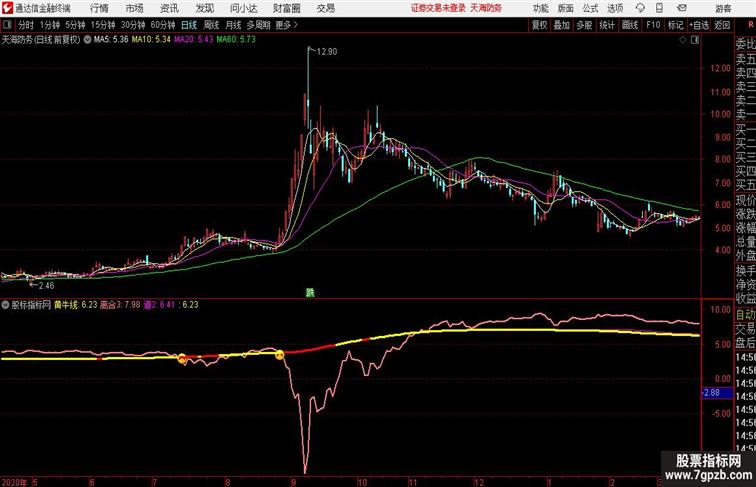Open the 交易 menu
This screenshot has width=756, height=487.
[326, 8]
